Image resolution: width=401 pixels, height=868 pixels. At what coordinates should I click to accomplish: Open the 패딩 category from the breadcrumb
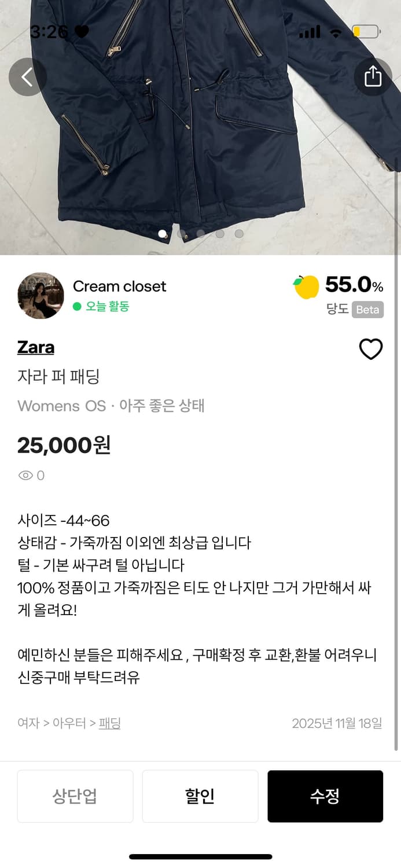110,723
